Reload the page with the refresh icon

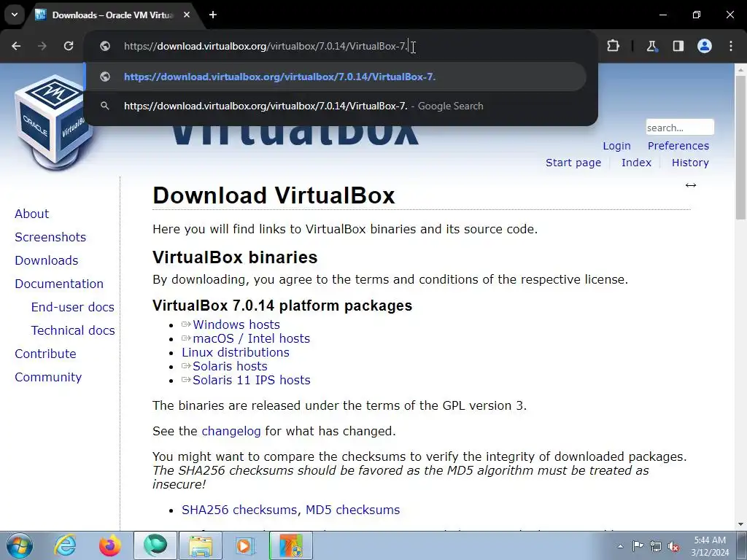tap(69, 46)
